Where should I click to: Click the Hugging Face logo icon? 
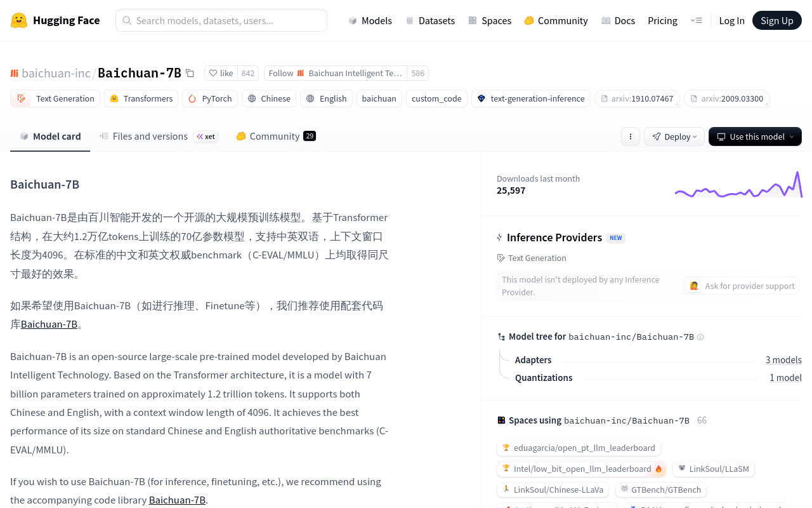point(19,20)
